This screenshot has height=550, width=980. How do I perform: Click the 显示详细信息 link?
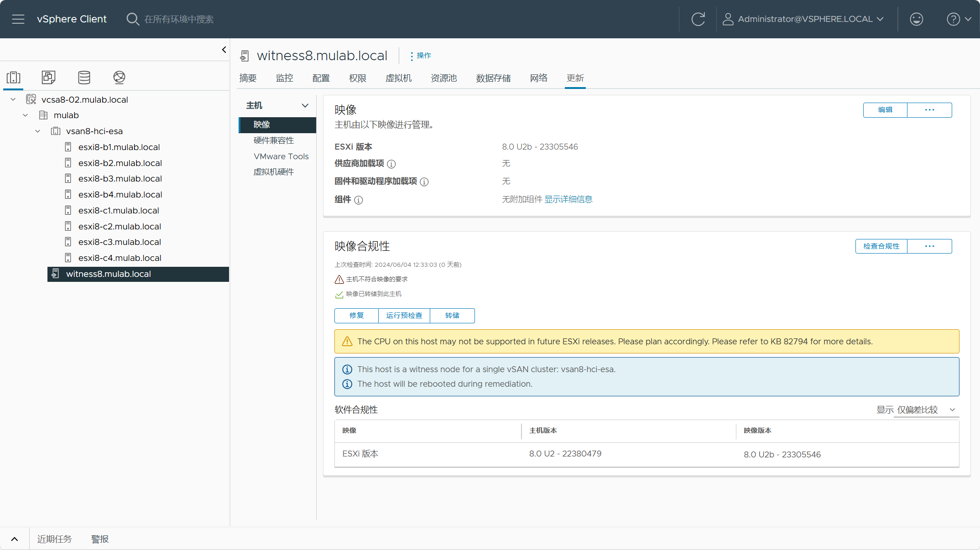(x=568, y=199)
